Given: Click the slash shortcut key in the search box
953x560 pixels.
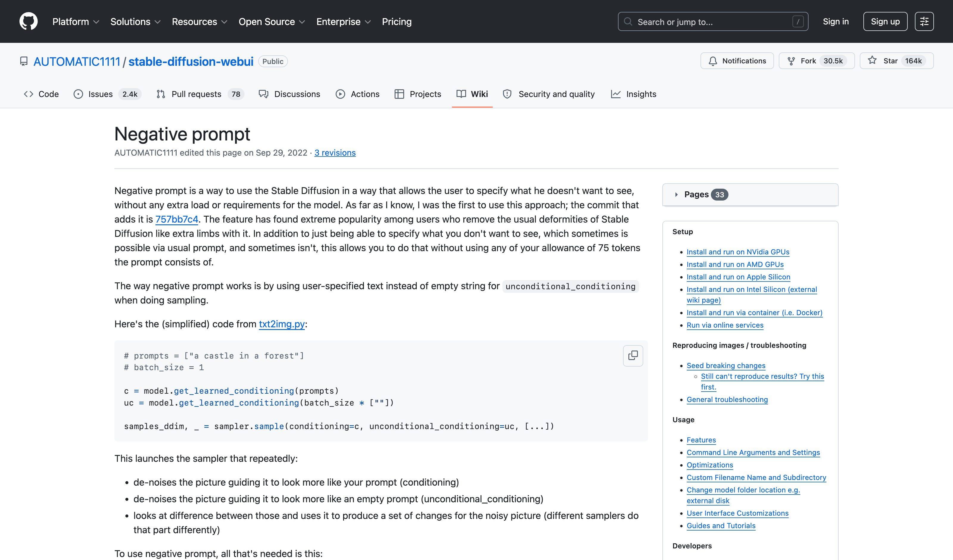Looking at the screenshot, I should point(798,21).
